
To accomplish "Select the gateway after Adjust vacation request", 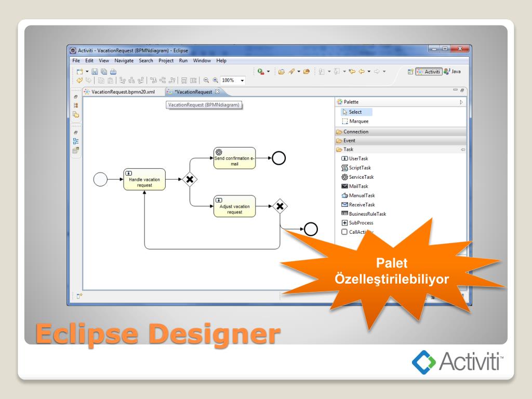I will pyautogui.click(x=280, y=206).
